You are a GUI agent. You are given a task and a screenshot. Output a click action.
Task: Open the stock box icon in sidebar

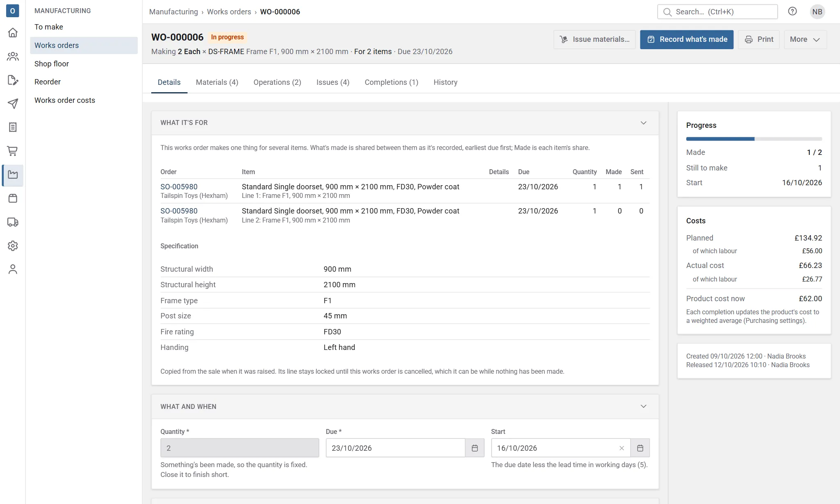tap(13, 198)
